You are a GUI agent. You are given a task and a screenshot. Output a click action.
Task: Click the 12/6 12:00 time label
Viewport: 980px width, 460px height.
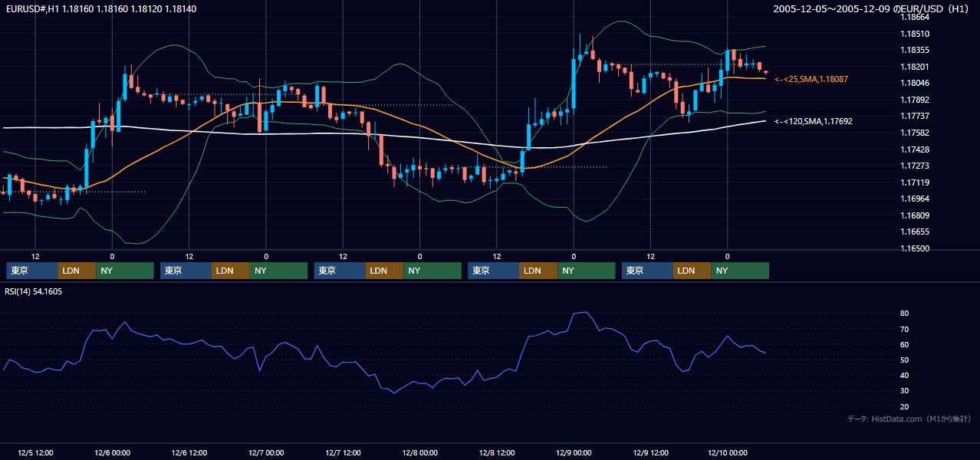tap(189, 452)
